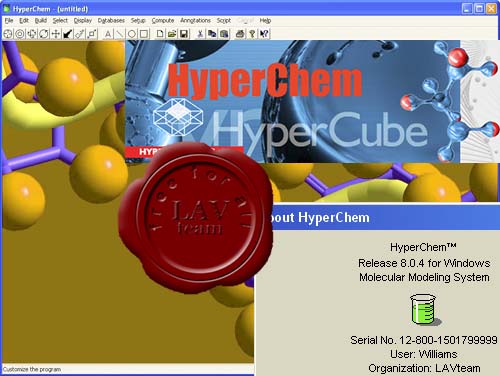This screenshot has height=376, width=500.
Task: Open the Databases menu
Action: pos(111,21)
